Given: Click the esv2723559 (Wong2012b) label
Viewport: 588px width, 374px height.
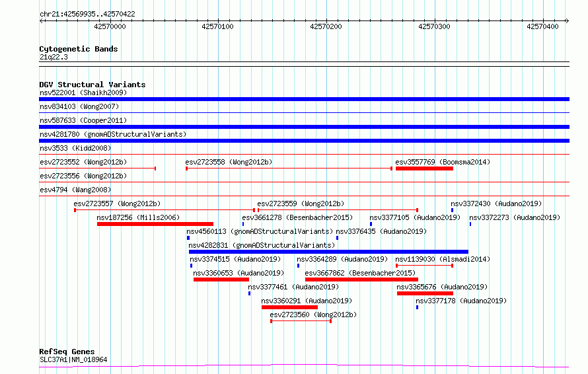Looking at the screenshot, I should (x=301, y=204).
